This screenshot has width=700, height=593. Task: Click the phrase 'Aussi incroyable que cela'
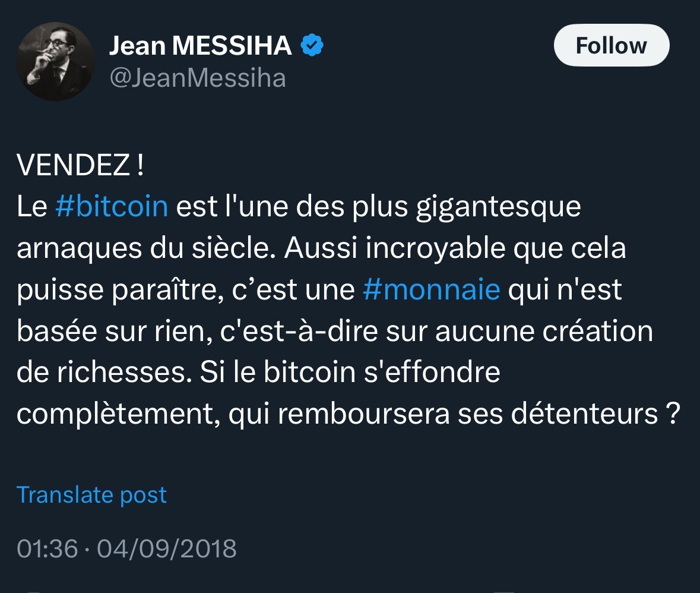click(455, 248)
